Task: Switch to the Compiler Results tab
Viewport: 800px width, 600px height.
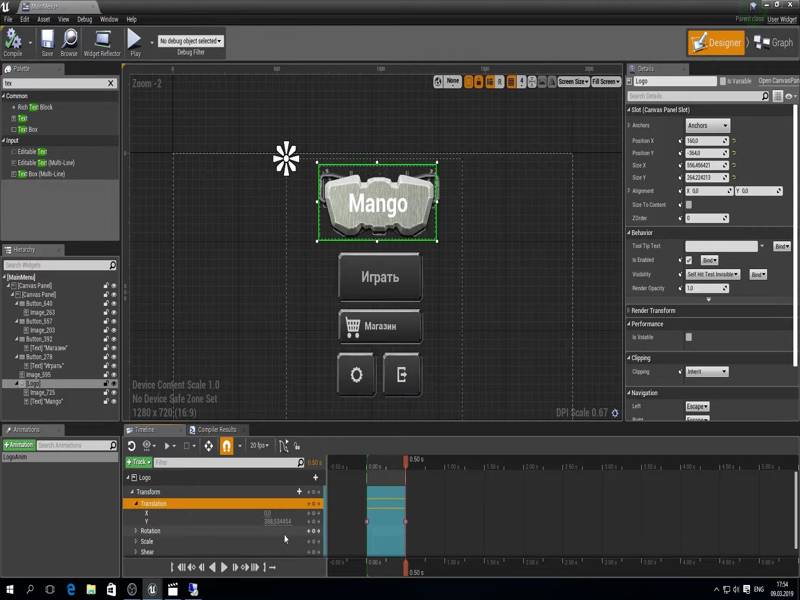Action: (216, 429)
